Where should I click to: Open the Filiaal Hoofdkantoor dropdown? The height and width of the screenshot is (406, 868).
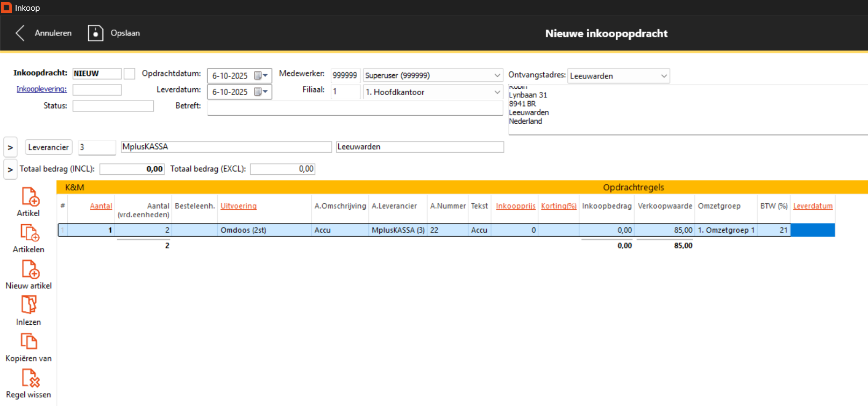[497, 92]
